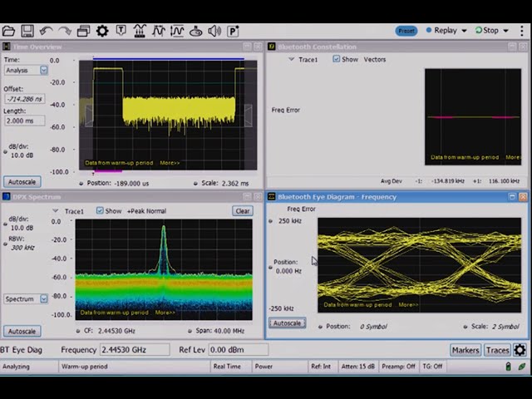Screen dimensions: 532x399
Task: Click the save disk icon
Action: coord(27,31)
